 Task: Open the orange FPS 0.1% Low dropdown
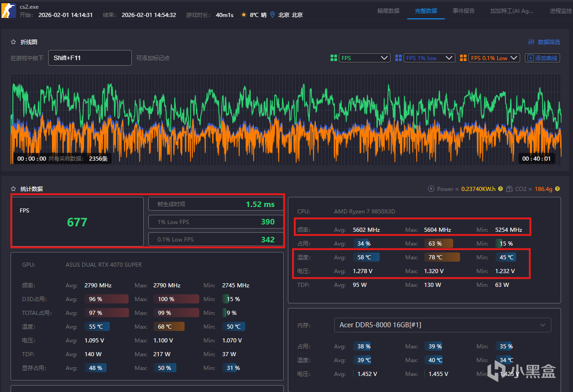coord(494,58)
